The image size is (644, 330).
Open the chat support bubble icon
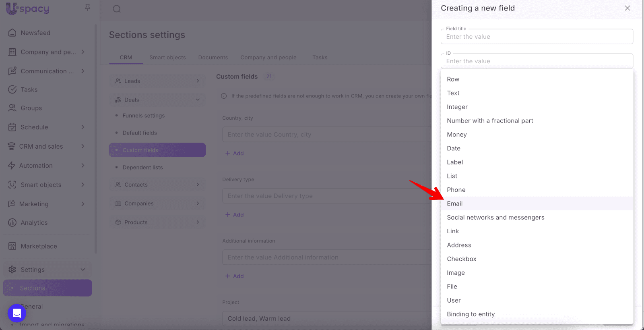17,313
